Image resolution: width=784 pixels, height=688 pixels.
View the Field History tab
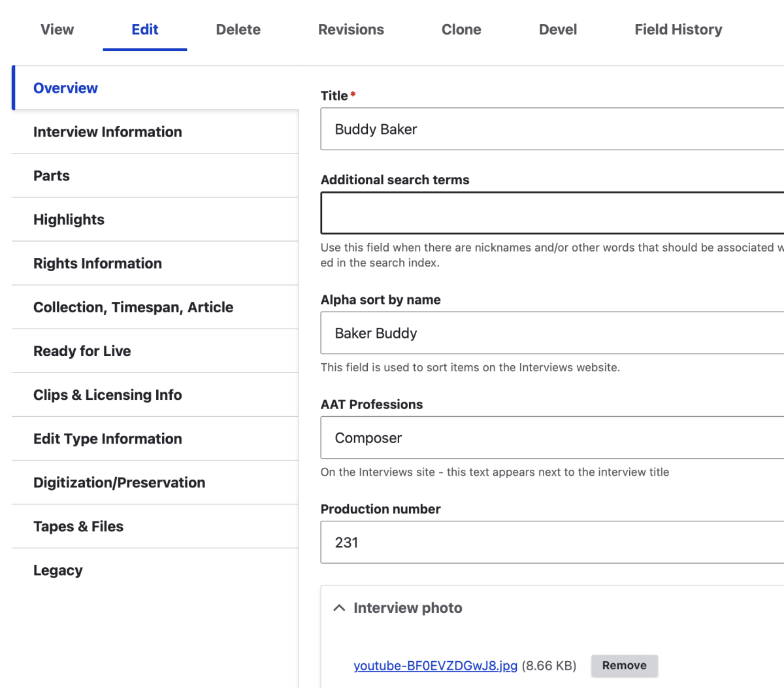tap(678, 29)
